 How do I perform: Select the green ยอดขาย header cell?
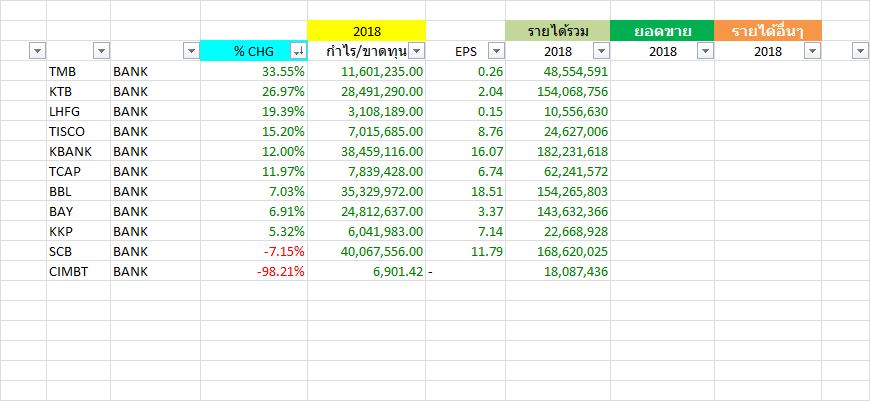click(662, 31)
